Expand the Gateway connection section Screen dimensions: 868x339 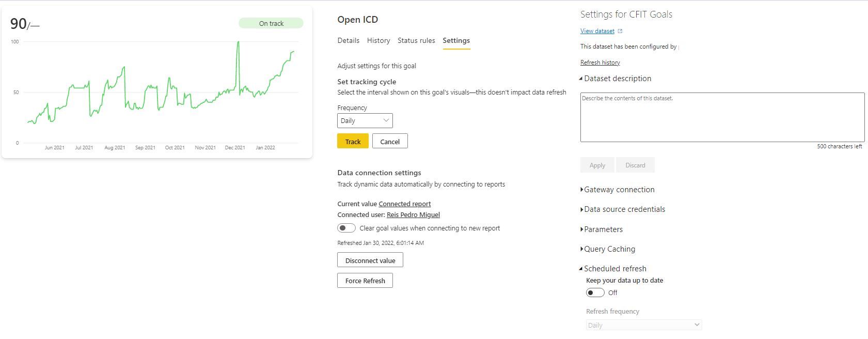click(x=618, y=190)
